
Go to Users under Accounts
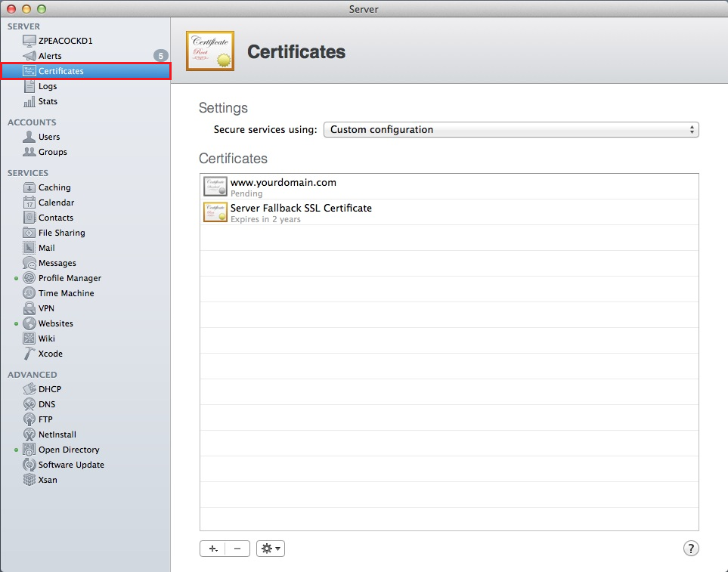point(49,137)
